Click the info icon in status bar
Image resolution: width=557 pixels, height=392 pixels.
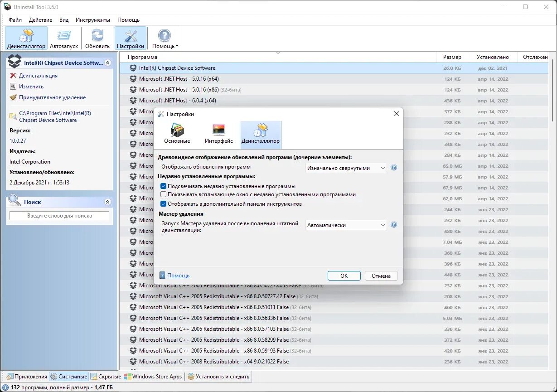coord(5,387)
